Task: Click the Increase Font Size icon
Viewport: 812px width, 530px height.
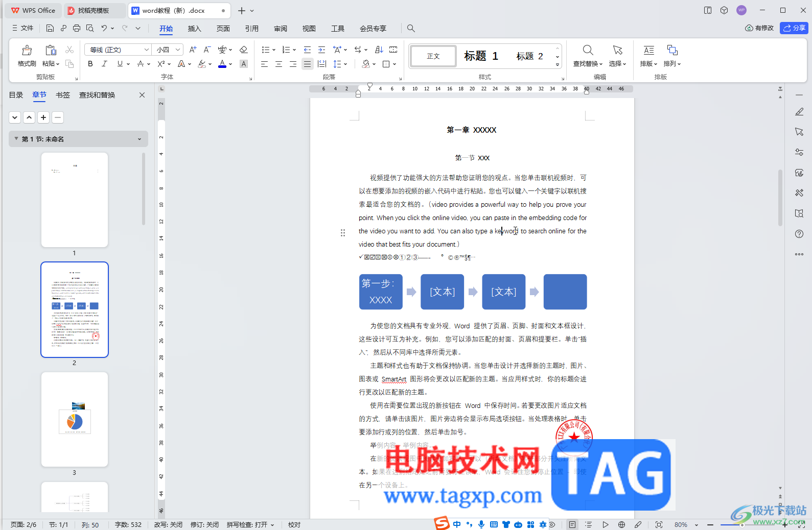Action: [x=193, y=50]
